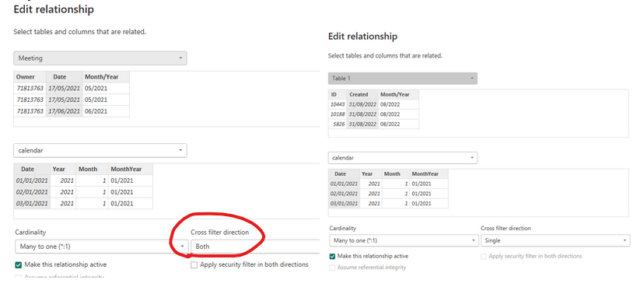Screen dimensions: 644x287
Task: Click the 5826 ID cell in Table 1
Action: [x=338, y=124]
